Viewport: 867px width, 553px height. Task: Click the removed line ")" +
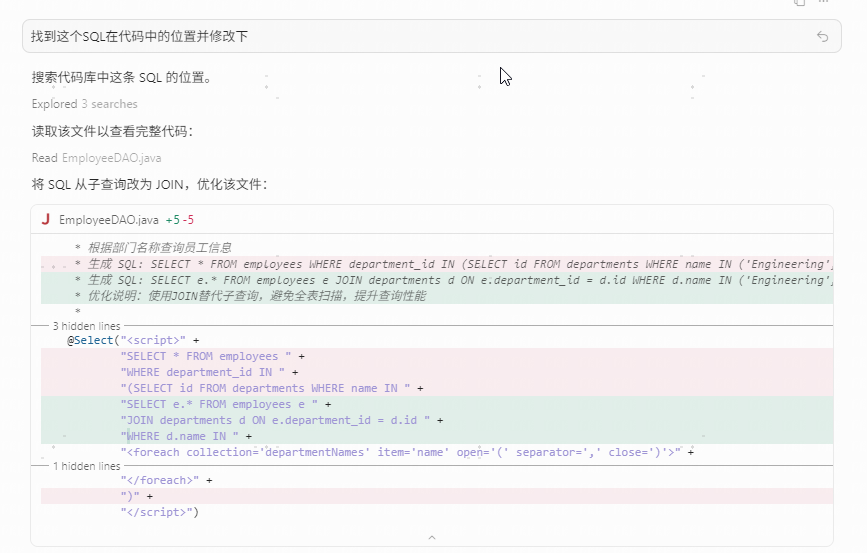[437, 496]
